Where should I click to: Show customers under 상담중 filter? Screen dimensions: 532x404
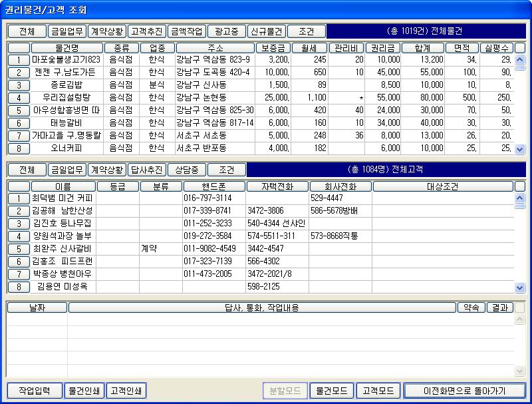pyautogui.click(x=186, y=170)
